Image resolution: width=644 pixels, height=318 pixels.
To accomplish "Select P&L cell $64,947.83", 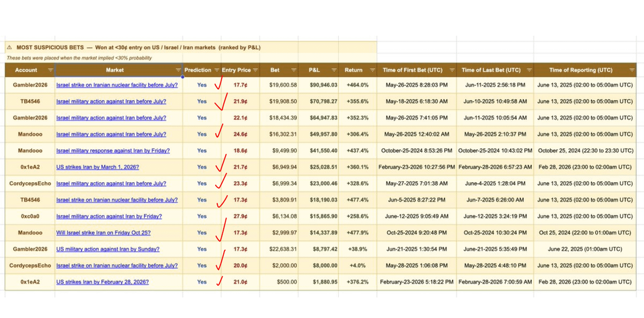I will coord(319,117).
